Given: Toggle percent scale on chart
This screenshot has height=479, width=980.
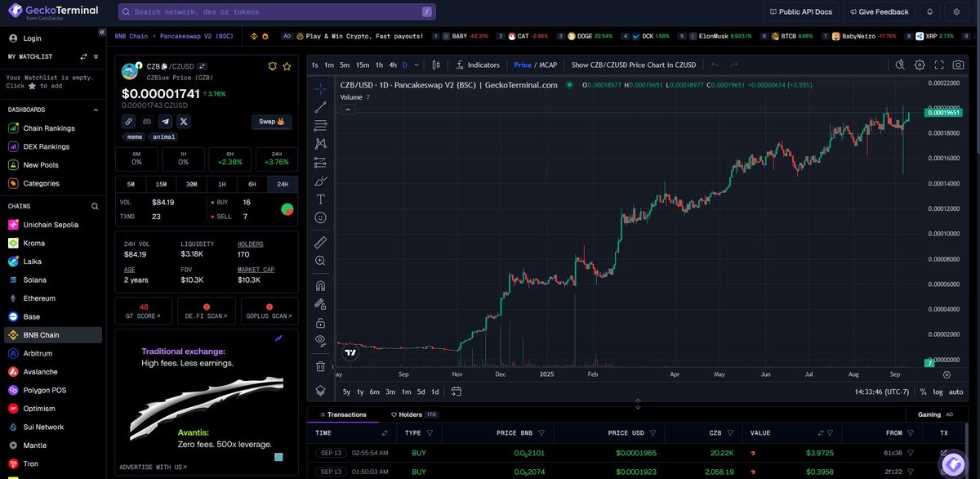Looking at the screenshot, I should point(923,392).
